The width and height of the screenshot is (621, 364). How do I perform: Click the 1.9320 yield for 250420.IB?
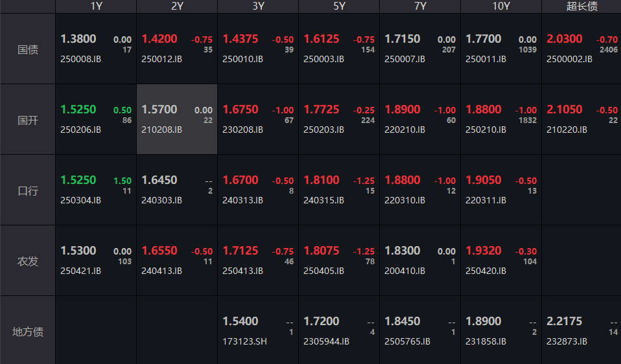tap(484, 251)
